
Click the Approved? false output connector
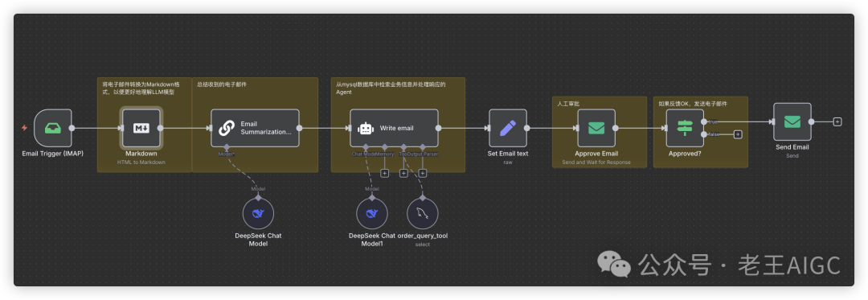point(704,134)
